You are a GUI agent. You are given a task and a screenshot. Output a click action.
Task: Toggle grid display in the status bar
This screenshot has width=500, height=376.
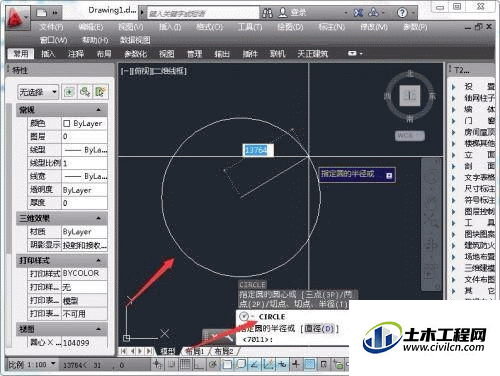(185, 364)
